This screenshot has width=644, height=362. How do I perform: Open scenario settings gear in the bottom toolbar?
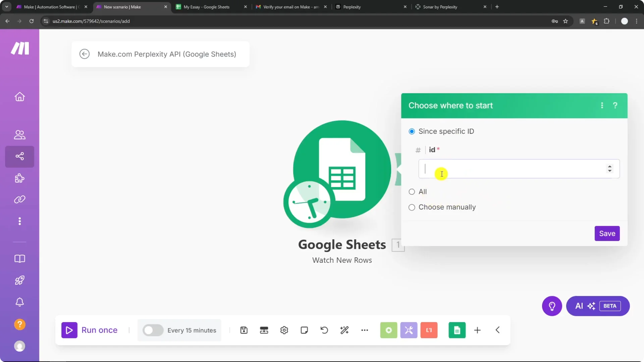284,330
